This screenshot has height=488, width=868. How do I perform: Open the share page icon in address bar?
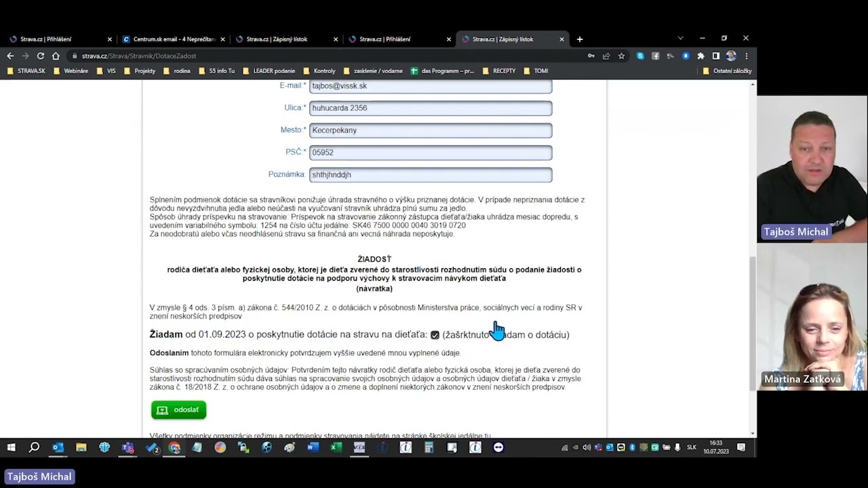pos(606,56)
